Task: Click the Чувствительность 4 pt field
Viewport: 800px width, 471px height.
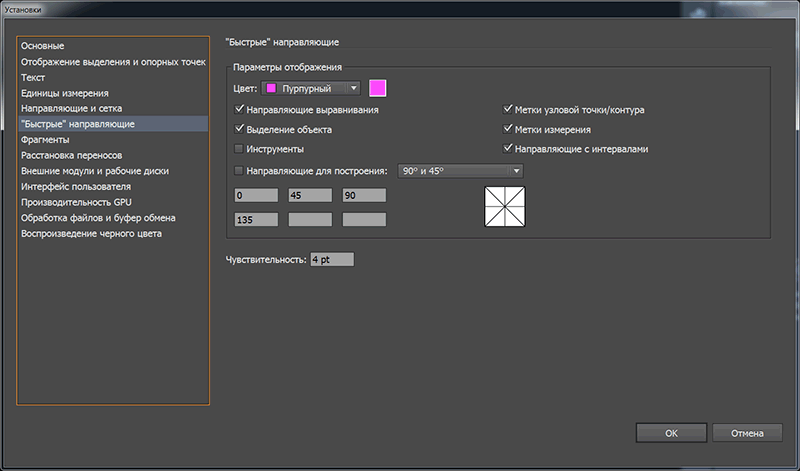Action: point(332,259)
